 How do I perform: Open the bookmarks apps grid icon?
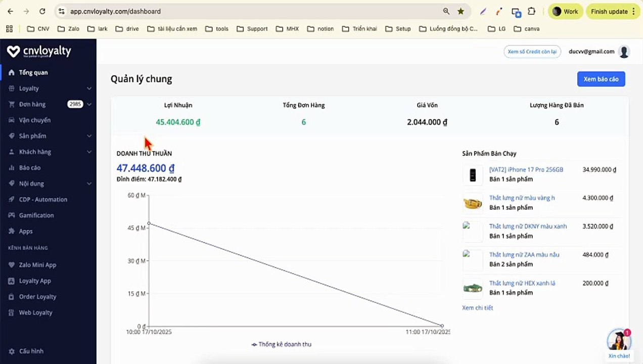[9, 29]
